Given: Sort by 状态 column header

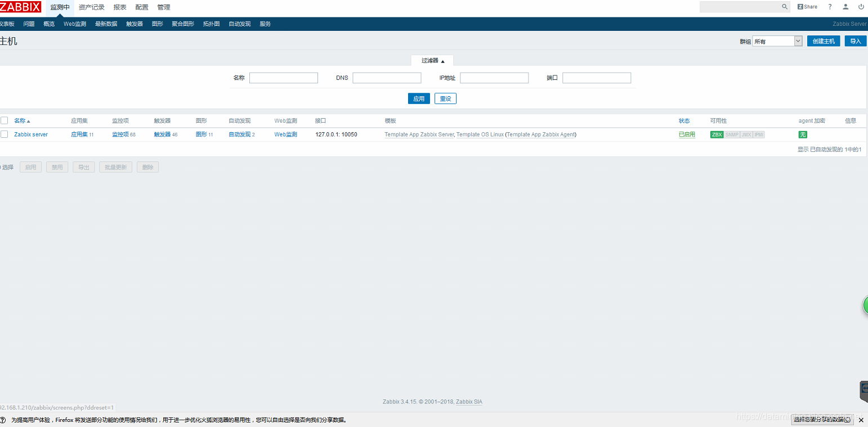Looking at the screenshot, I should coord(684,121).
